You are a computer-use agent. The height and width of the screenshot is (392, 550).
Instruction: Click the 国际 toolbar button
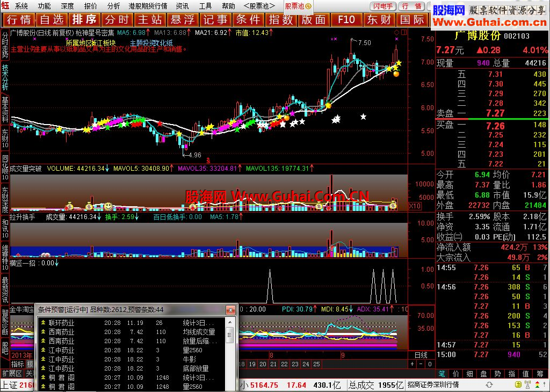coord(412,20)
